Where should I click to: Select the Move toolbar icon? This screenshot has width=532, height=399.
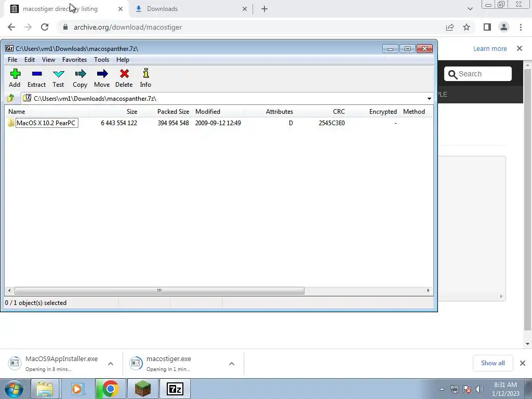pyautogui.click(x=102, y=74)
